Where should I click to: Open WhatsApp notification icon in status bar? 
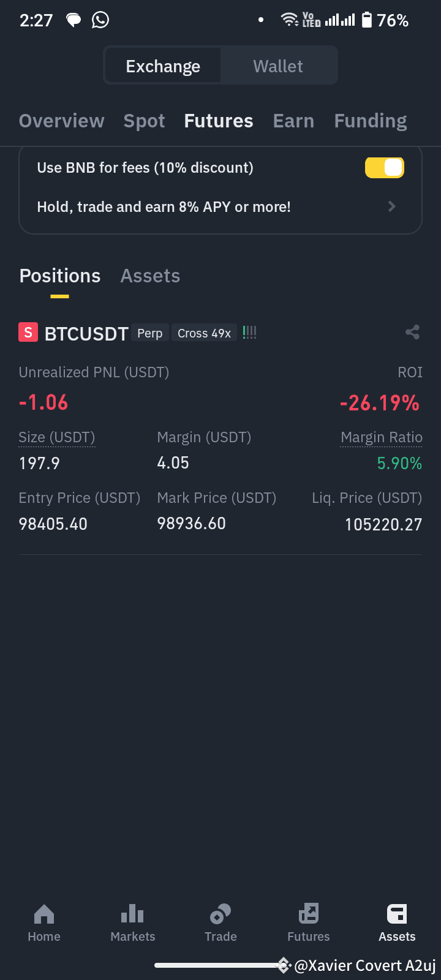click(x=100, y=20)
